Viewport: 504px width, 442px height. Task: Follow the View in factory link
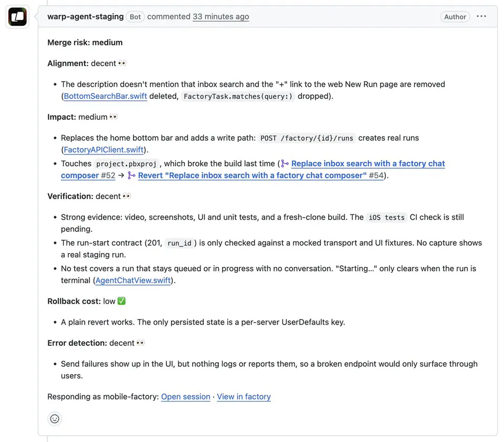tap(244, 397)
